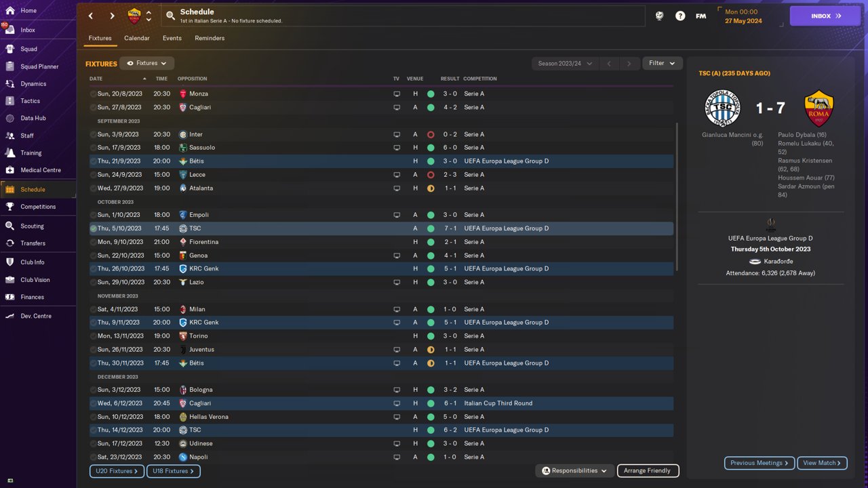Click the Roma club badge in top bar
Image resolution: width=868 pixels, height=488 pixels.
tap(134, 16)
